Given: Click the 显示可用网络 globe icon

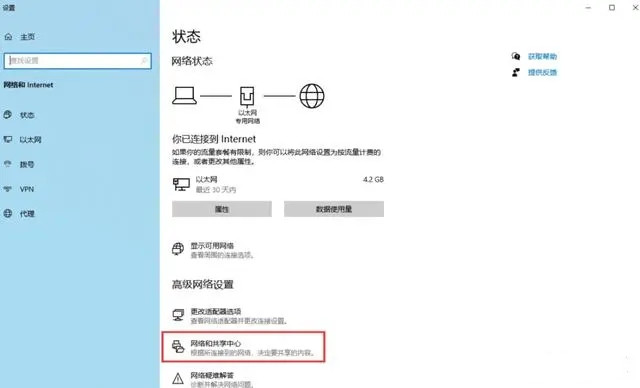Looking at the screenshot, I should 178,249.
